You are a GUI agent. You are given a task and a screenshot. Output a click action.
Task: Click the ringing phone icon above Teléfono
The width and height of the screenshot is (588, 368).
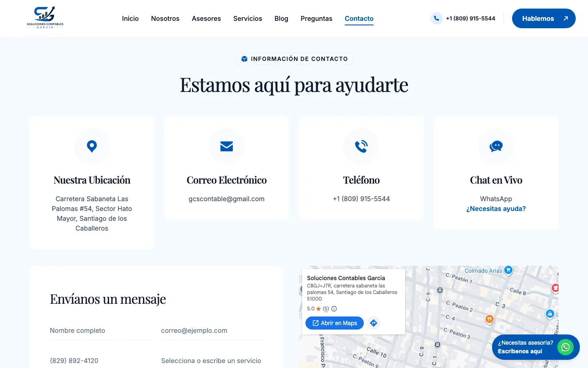361,146
